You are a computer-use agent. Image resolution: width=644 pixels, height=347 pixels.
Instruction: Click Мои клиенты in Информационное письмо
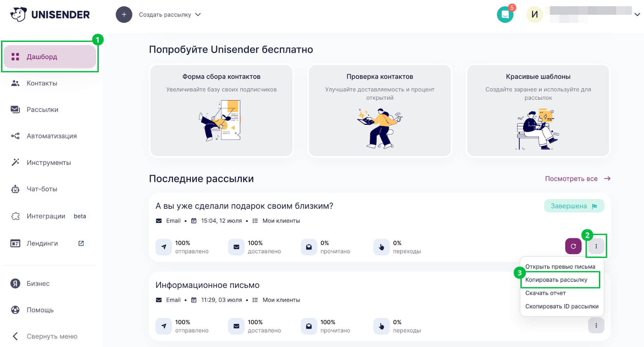tap(281, 300)
